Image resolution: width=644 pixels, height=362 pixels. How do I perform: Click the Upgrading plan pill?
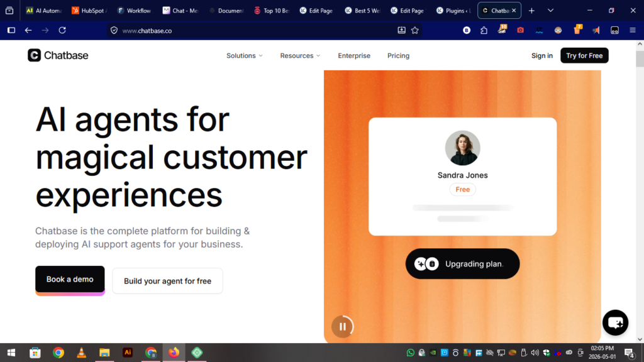(x=462, y=264)
